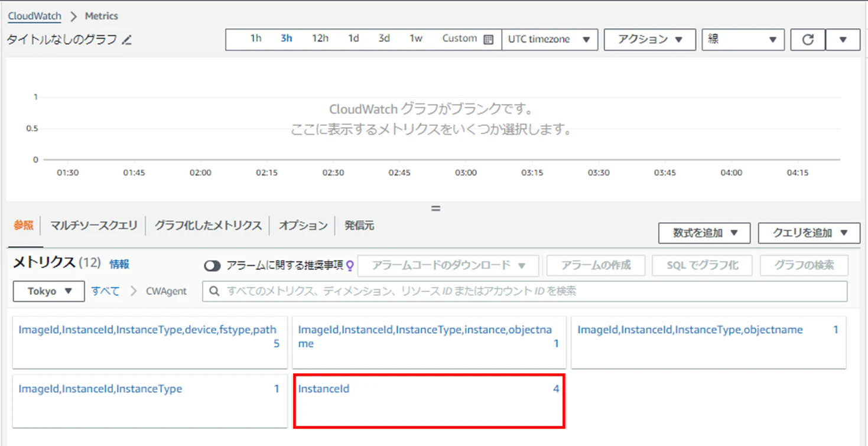Viewport: 868px width, 446px height.
Task: Open the アクション dropdown menu
Action: (650, 40)
